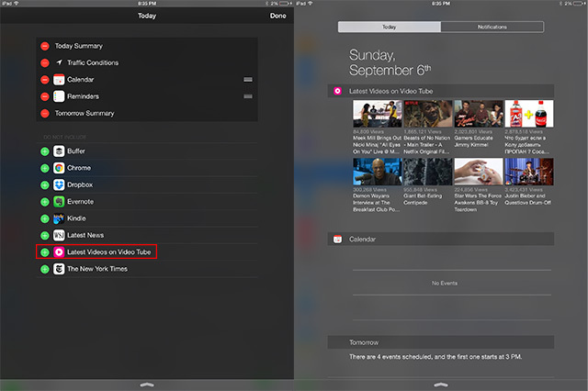Grab the Calendar row reorder handle
588x391 pixels.
(248, 80)
